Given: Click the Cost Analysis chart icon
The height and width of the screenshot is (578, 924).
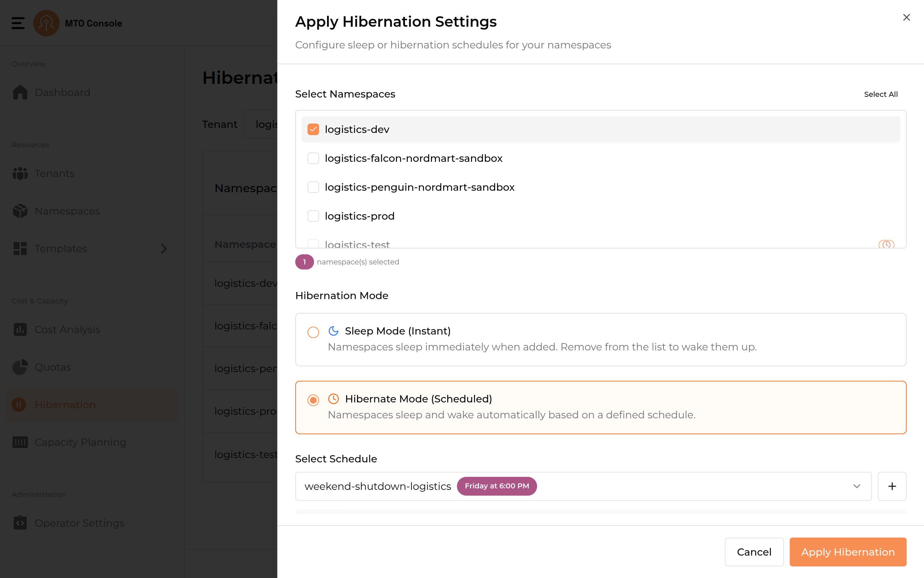Looking at the screenshot, I should pos(20,329).
